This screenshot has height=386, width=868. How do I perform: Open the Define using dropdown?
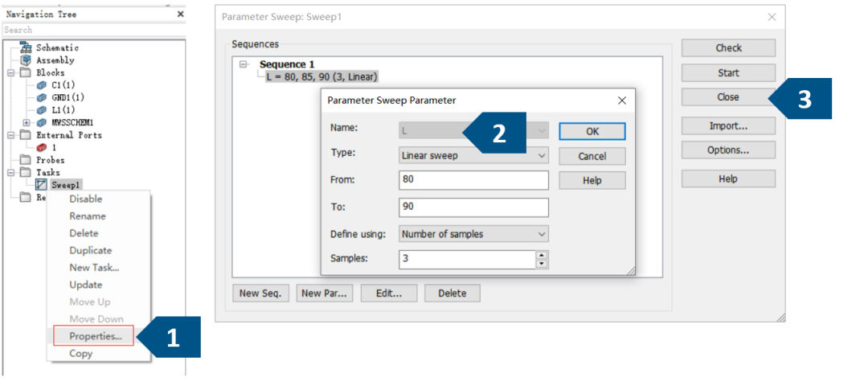(473, 234)
